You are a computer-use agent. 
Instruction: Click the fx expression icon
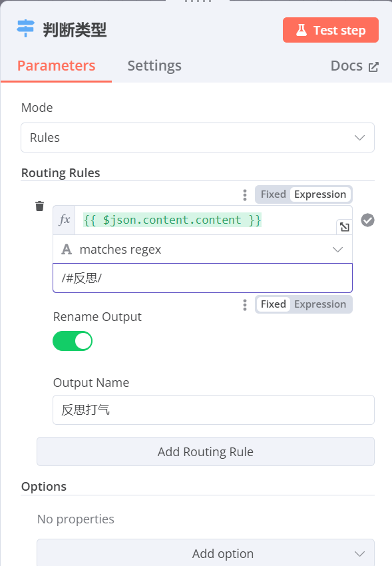64,220
